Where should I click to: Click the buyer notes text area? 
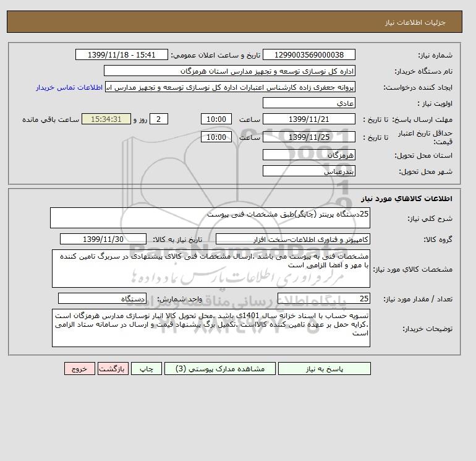coord(211,328)
